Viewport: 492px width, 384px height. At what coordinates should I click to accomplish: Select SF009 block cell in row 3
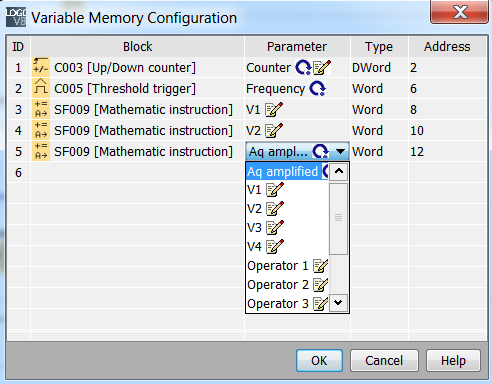[138, 110]
